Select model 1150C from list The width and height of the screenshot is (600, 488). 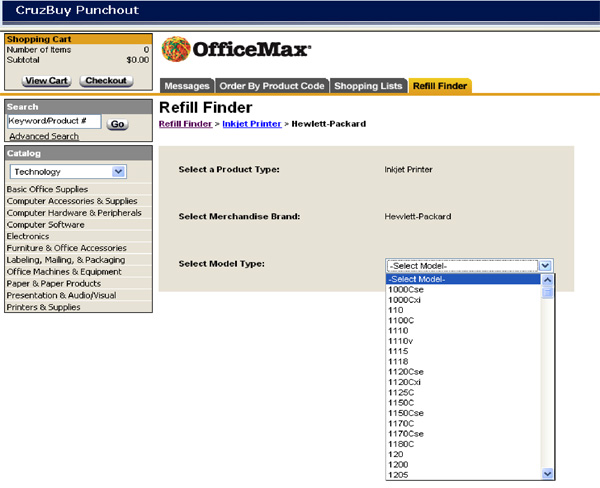click(463, 403)
